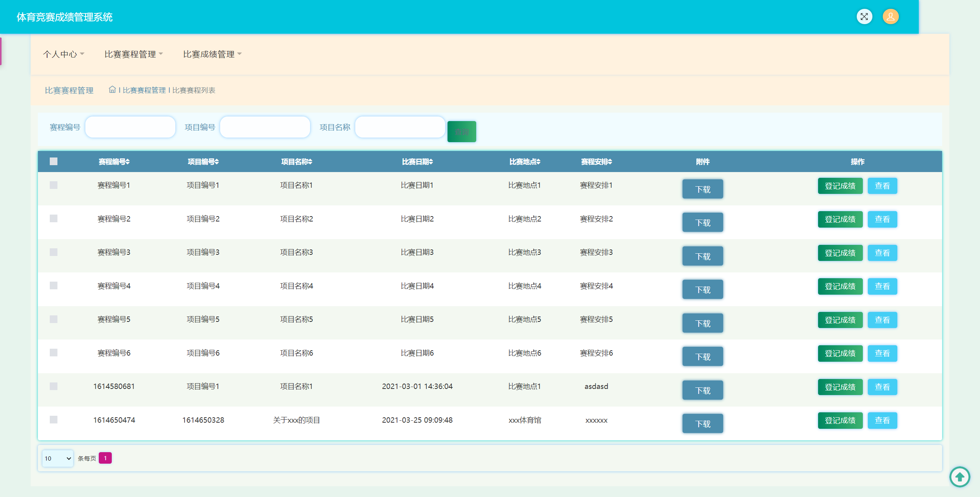Viewport: 980px width, 497px height.
Task: Click 比赛赛程管理 breadcrumb link
Action: pyautogui.click(x=144, y=90)
